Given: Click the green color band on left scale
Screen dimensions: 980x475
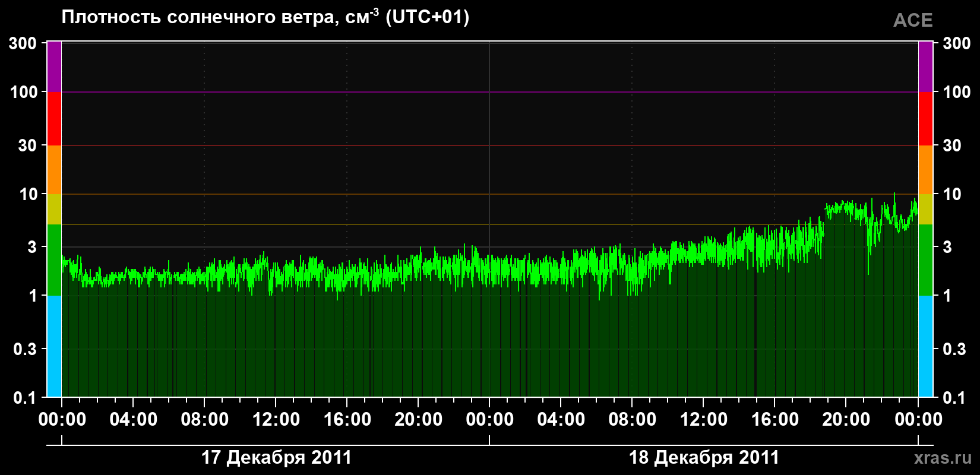Looking at the screenshot, I should click(x=54, y=260).
